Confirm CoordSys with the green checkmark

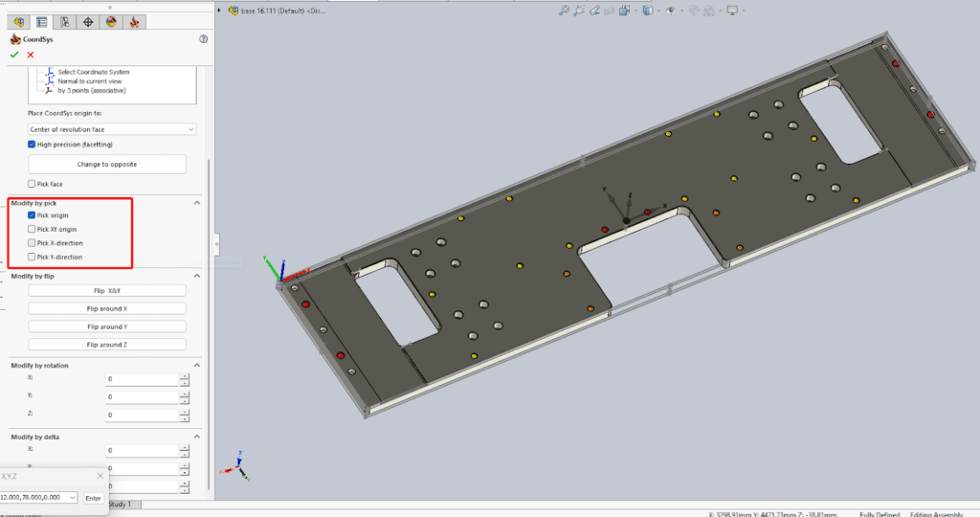pyautogui.click(x=14, y=55)
